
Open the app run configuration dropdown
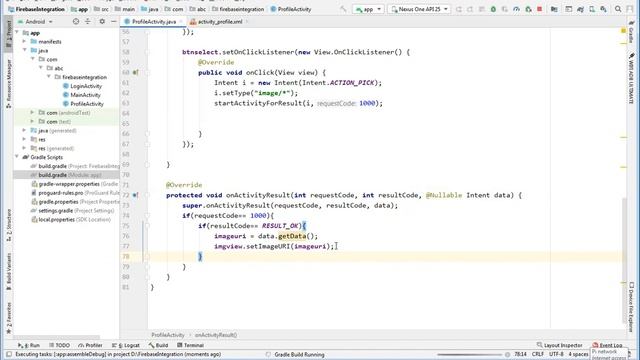[x=368, y=9]
